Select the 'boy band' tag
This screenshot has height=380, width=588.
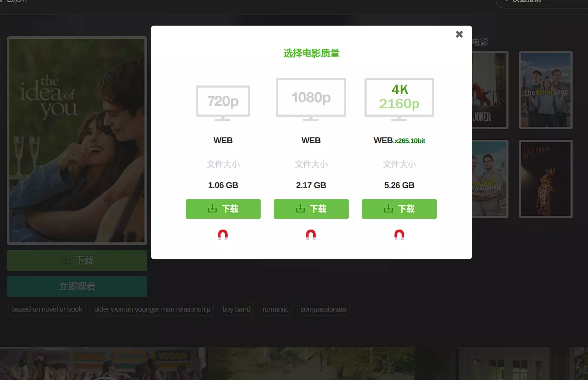click(236, 309)
